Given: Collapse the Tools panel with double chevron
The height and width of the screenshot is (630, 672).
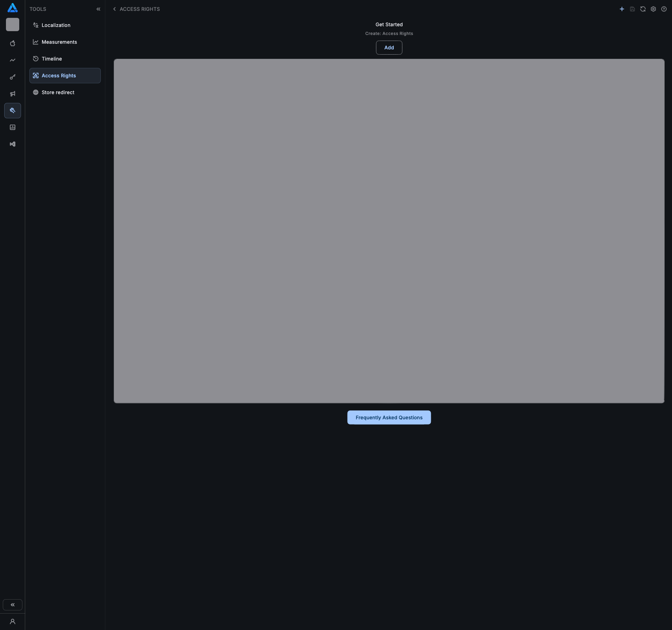Looking at the screenshot, I should [98, 9].
